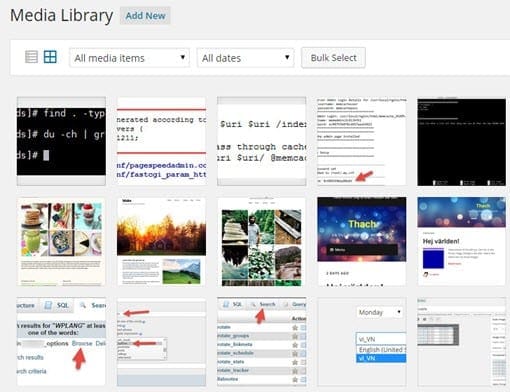Switch to list view icon

[x=31, y=57]
